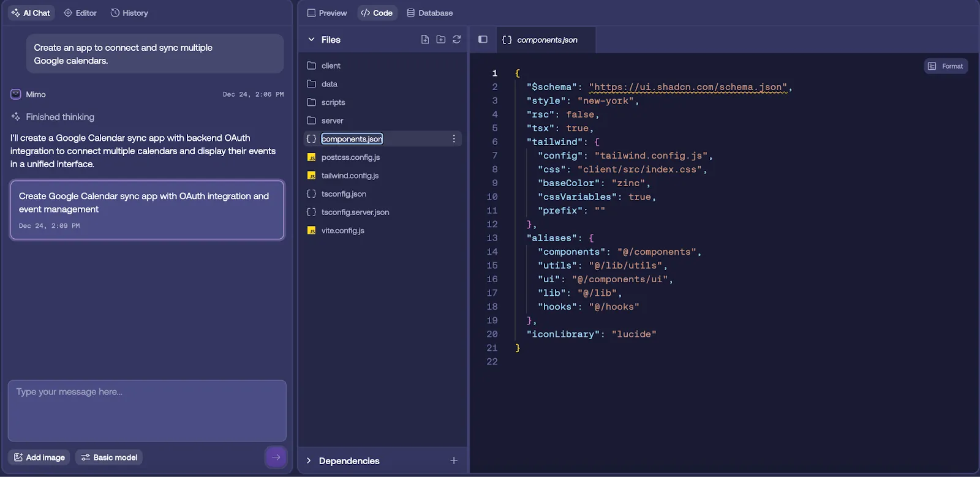Select the Code tab
Image resolution: width=980 pixels, height=477 pixels.
click(377, 13)
